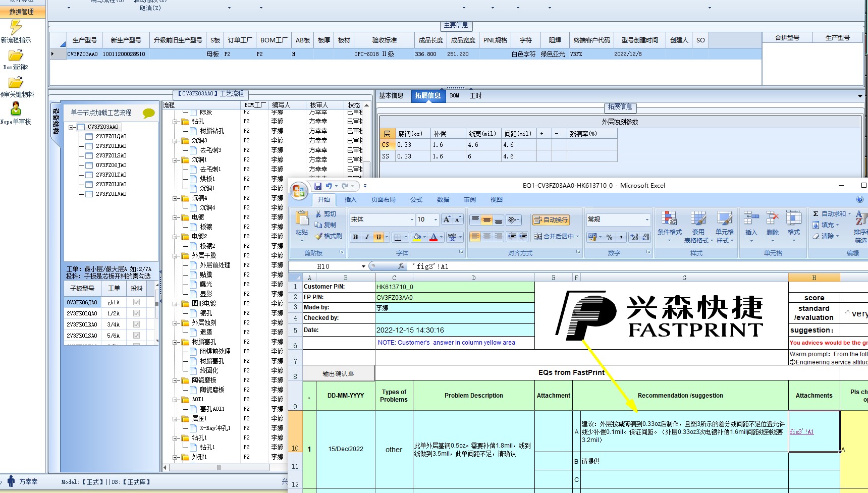Image resolution: width=868 pixels, height=493 pixels.
Task: Click the top vertical align icon
Action: click(x=475, y=220)
